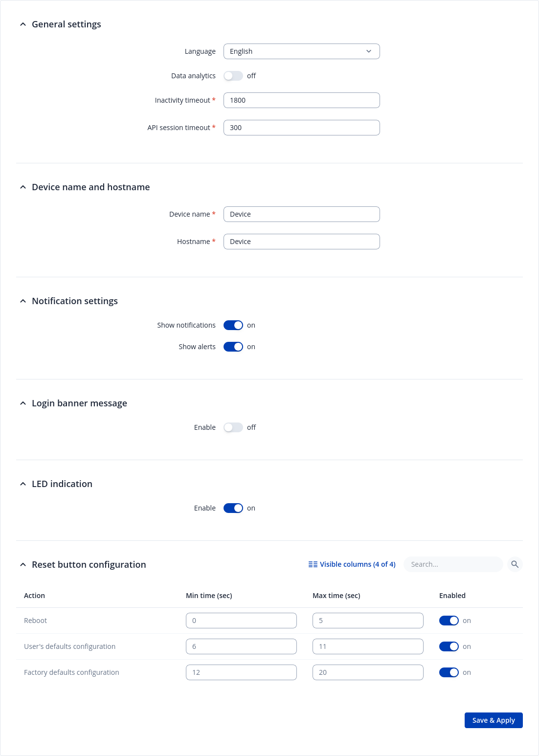Focus the Hostname input field
This screenshot has width=539, height=756.
pos(301,242)
